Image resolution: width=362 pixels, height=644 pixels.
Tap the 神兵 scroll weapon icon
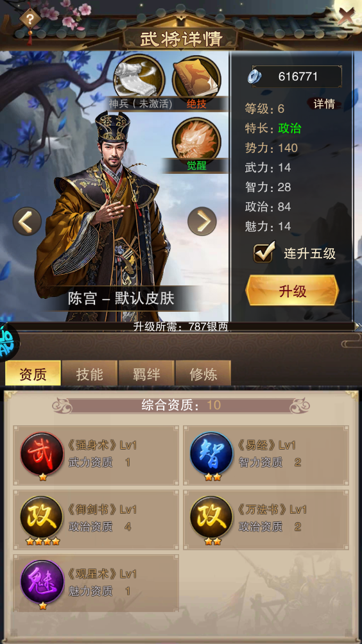click(x=139, y=78)
